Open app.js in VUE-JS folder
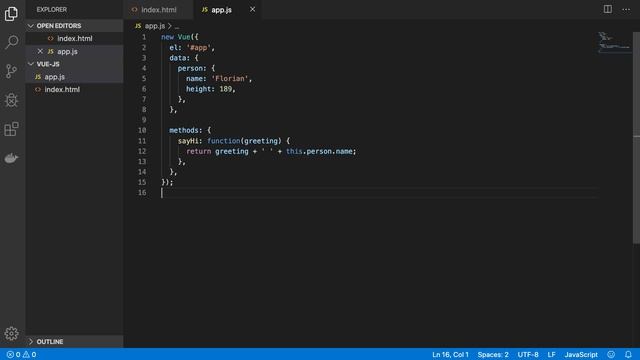Screen dimensions: 640x360 coord(74,77)
